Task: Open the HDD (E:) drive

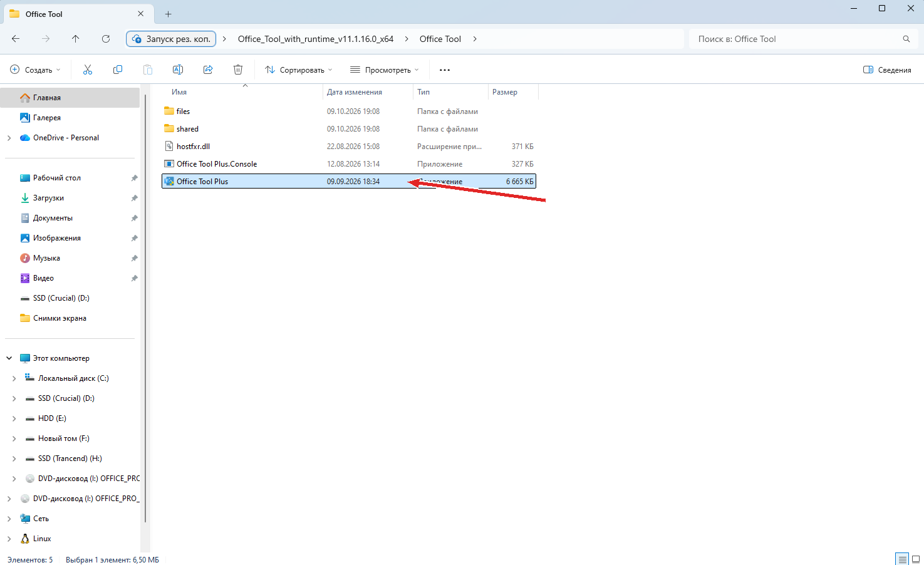Action: [x=52, y=418]
